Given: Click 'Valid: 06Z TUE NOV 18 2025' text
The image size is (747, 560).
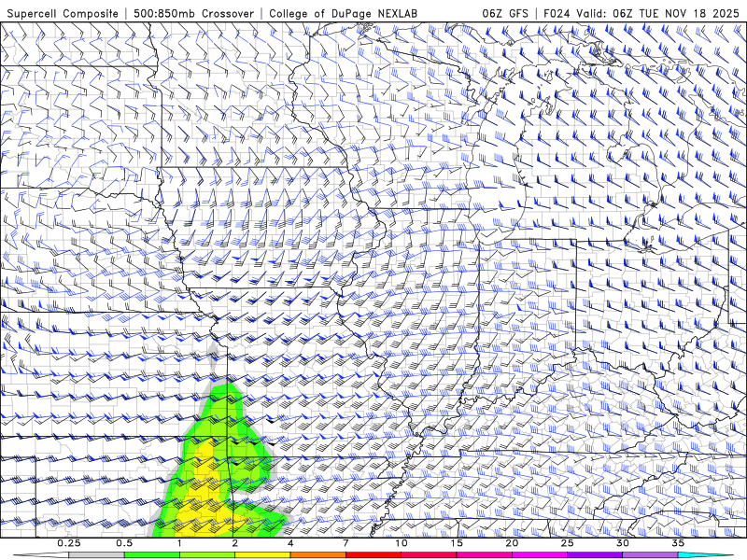Looking at the screenshot, I should coord(658,13).
